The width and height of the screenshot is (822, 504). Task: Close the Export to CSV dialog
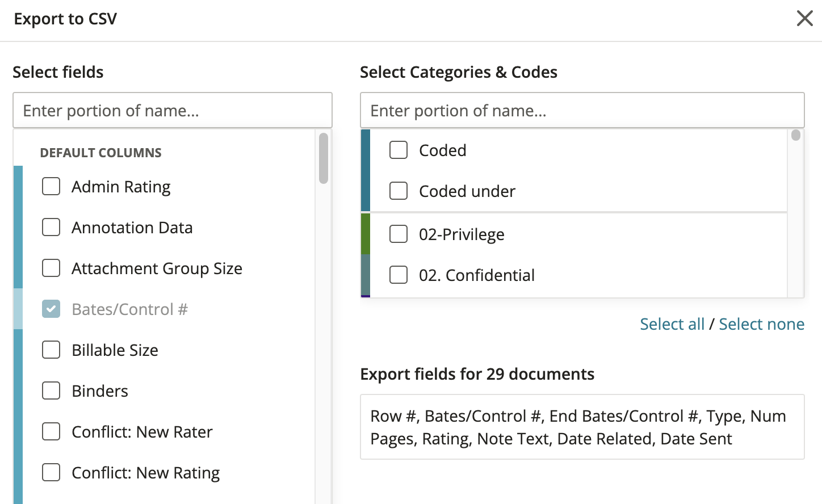(x=805, y=18)
